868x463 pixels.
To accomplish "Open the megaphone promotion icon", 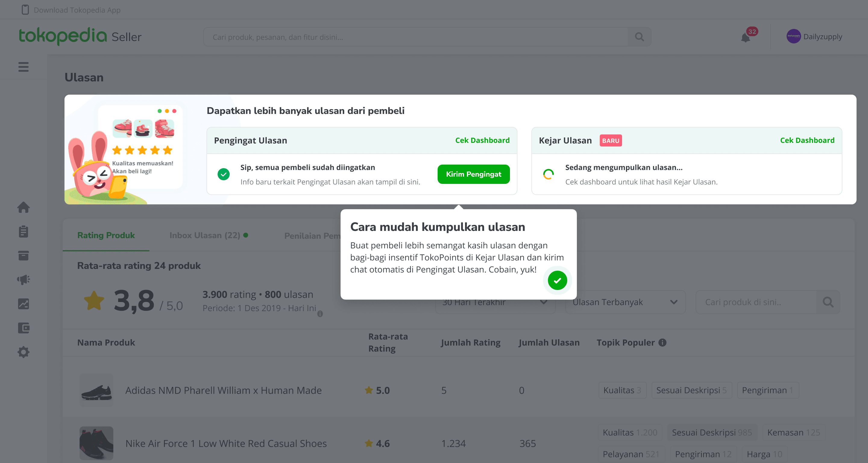I will click(x=24, y=280).
